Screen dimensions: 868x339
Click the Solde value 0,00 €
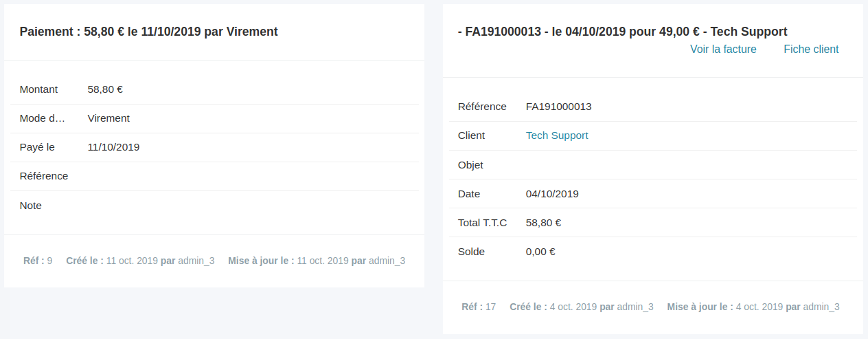tap(540, 252)
